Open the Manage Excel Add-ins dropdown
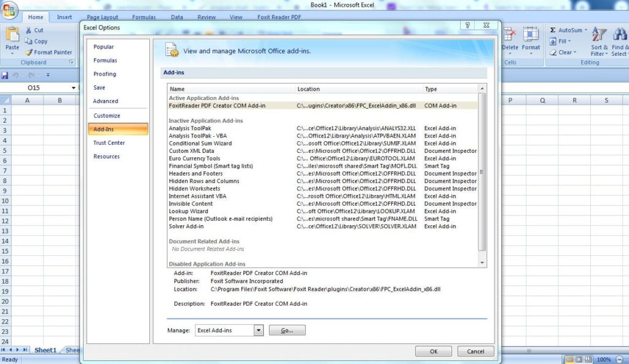 click(259, 330)
